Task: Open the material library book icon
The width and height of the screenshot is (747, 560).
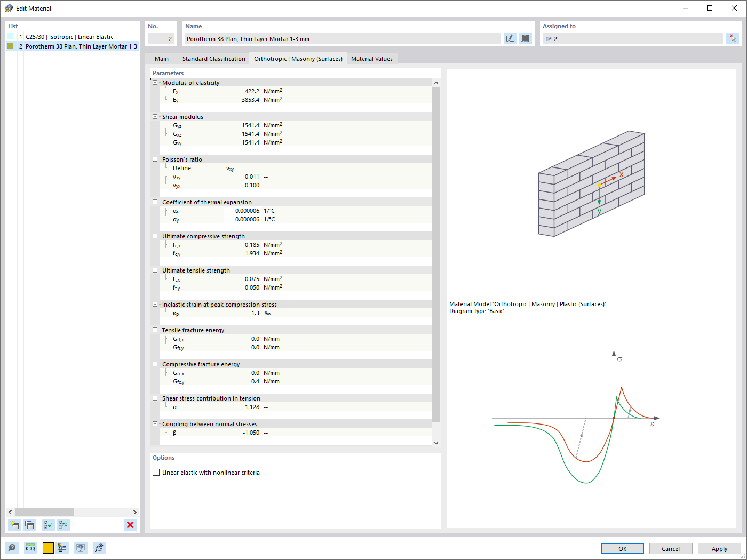Action: 525,38
